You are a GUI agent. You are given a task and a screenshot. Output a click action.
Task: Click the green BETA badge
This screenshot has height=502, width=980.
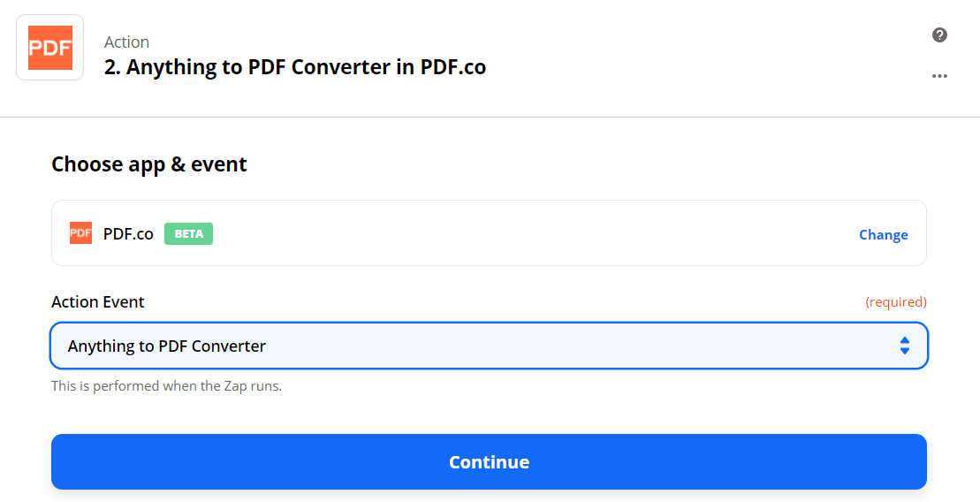point(188,234)
